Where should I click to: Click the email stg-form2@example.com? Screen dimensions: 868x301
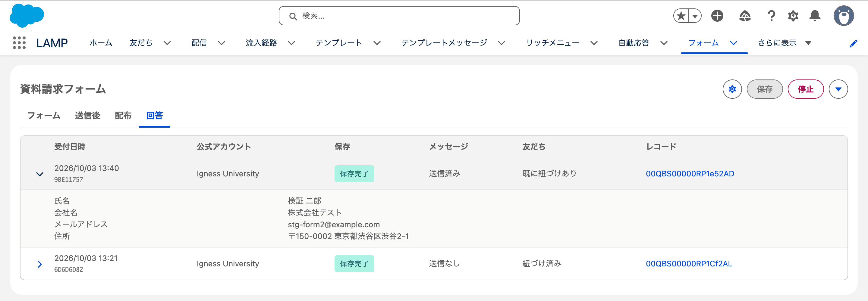(x=334, y=225)
